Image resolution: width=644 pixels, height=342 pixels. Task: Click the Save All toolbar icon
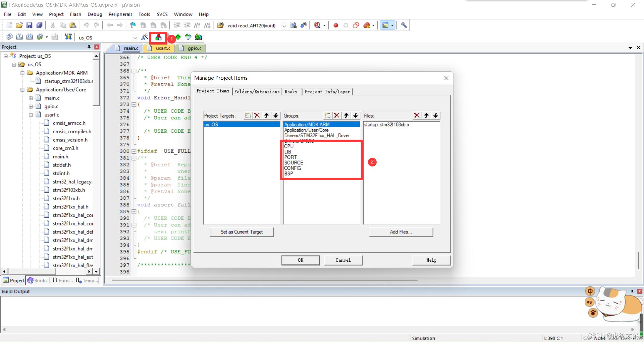tap(40, 25)
